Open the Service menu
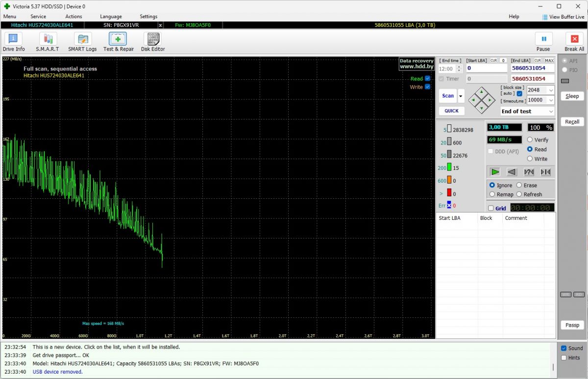 click(x=38, y=16)
